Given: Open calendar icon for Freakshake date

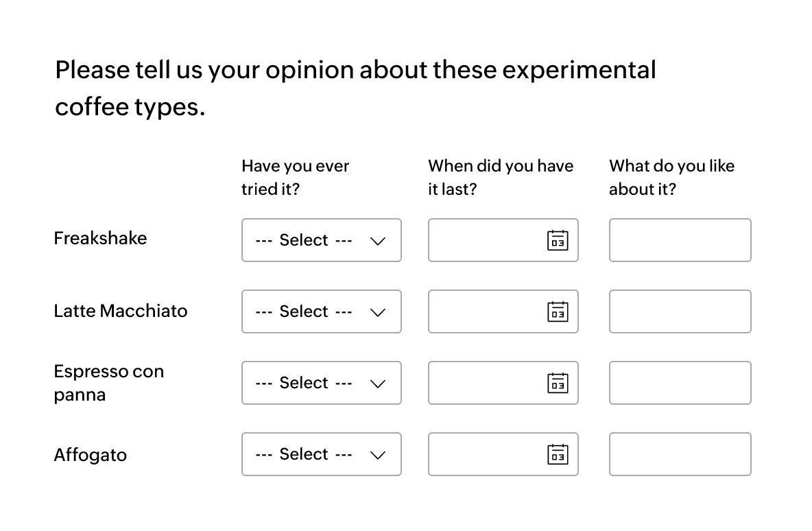Looking at the screenshot, I should point(558,240).
